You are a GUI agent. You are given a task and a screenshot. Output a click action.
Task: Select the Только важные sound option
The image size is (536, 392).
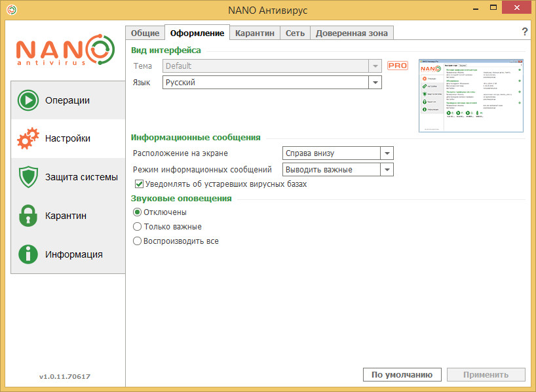(x=137, y=226)
